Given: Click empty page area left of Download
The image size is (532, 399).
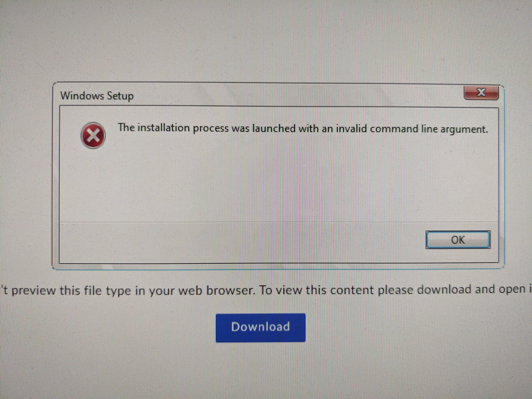Looking at the screenshot, I should pyautogui.click(x=108, y=328).
